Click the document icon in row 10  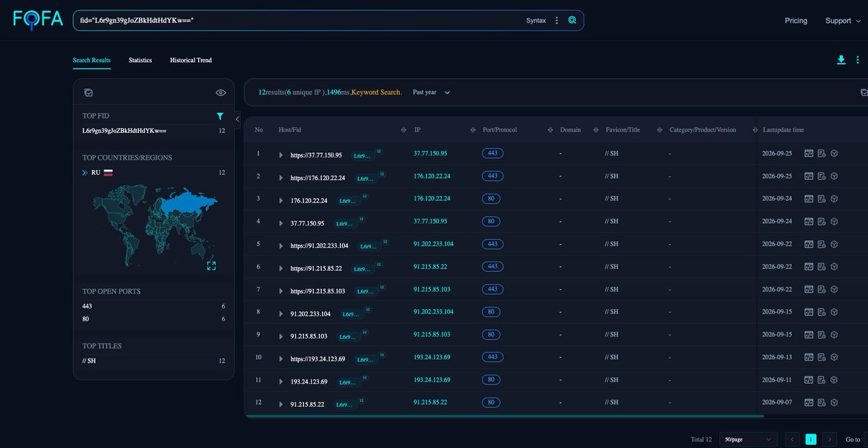pos(821,356)
